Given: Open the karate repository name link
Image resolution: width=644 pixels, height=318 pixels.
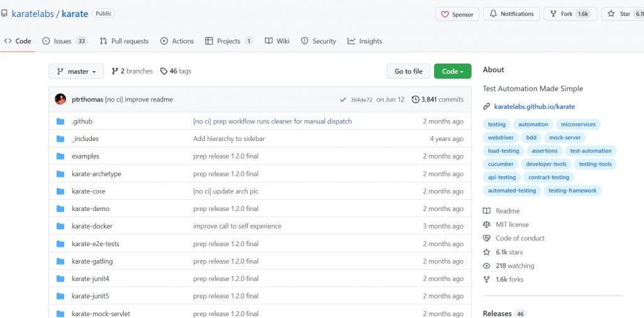Looking at the screenshot, I should pyautogui.click(x=75, y=14).
